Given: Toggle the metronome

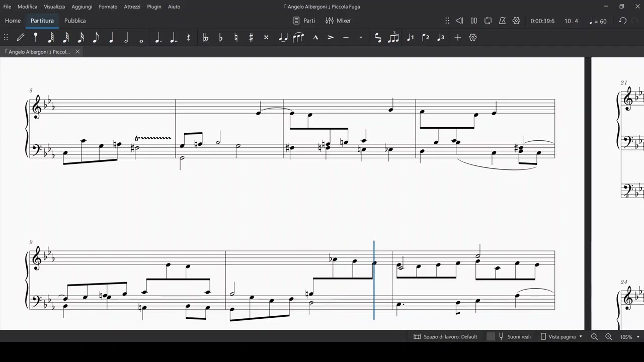Looking at the screenshot, I should (x=502, y=21).
